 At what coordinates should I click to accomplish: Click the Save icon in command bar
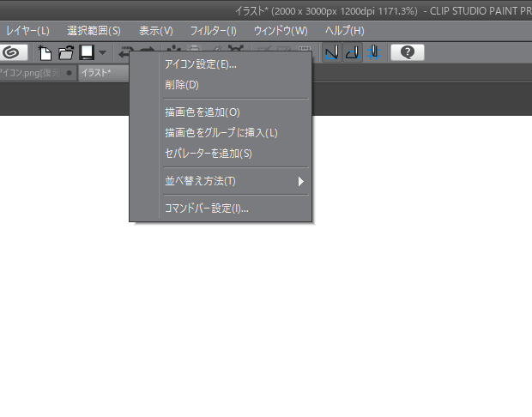coord(87,52)
